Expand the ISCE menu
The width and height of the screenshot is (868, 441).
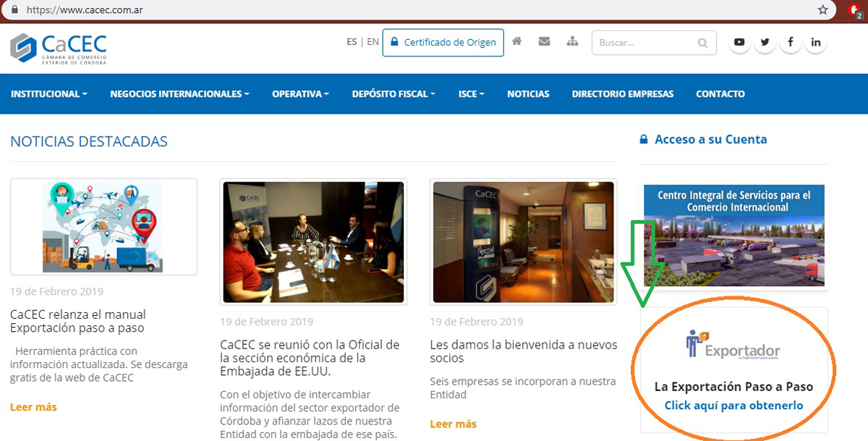click(471, 94)
